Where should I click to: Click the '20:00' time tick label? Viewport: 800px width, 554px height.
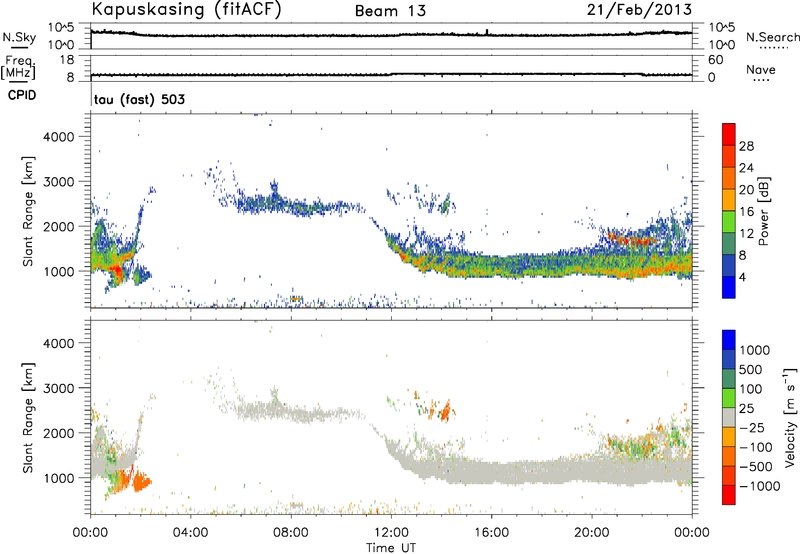coord(591,533)
